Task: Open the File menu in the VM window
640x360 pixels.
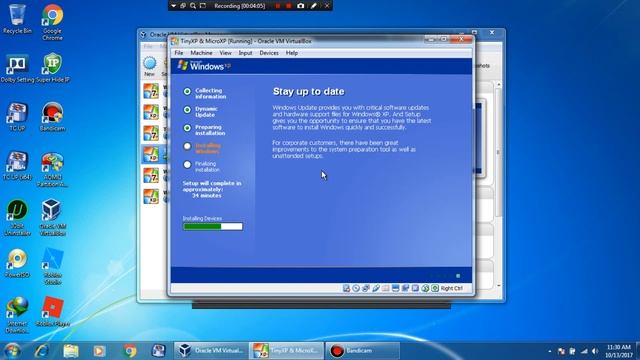Action: coord(178,53)
